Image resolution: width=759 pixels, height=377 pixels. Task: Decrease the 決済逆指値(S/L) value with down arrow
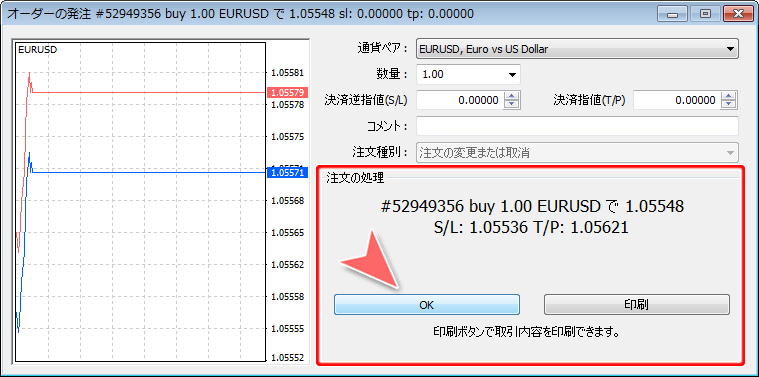(x=512, y=105)
